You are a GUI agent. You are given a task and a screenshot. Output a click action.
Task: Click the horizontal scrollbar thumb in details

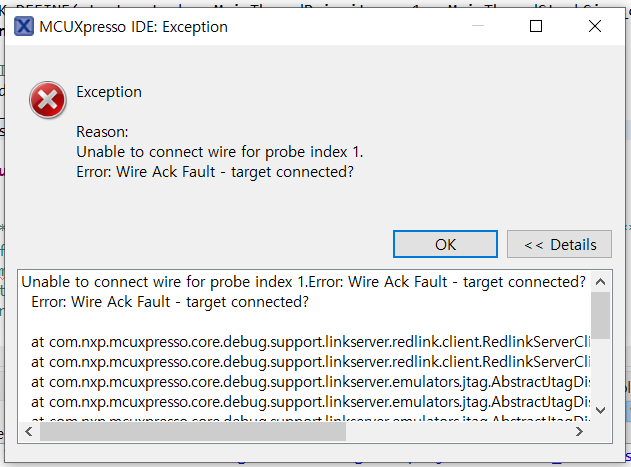point(192,432)
